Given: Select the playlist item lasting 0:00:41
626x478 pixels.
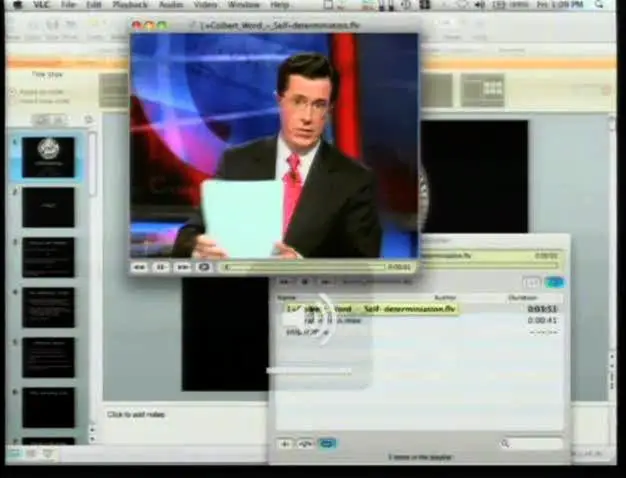Looking at the screenshot, I should tap(420, 320).
